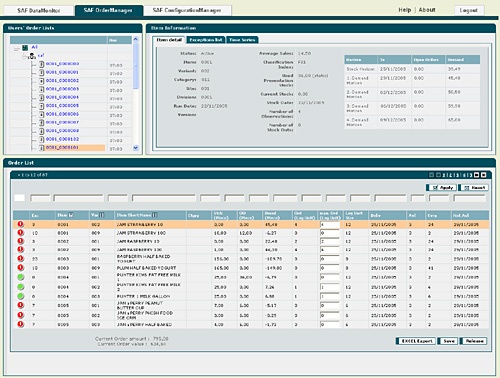Click the first page icon in Order List

(431, 175)
